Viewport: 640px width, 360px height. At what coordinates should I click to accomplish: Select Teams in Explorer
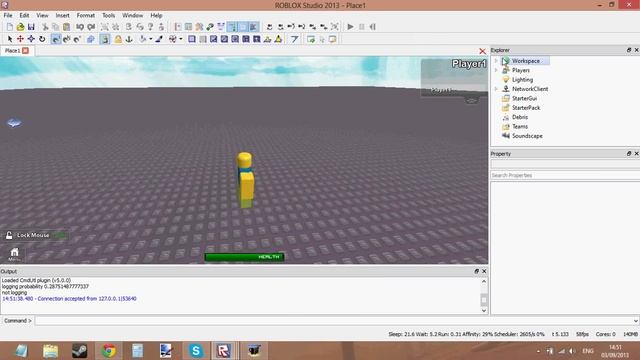coord(520,127)
